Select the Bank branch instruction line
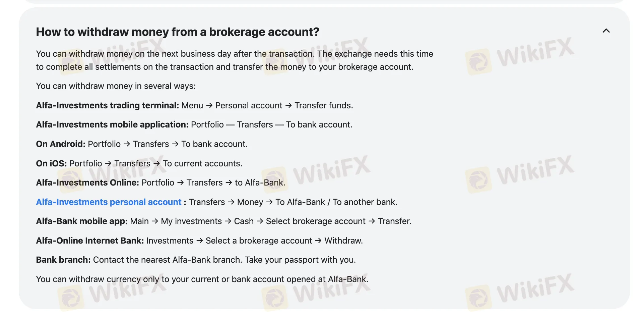This screenshot has height=312, width=644. 196,259
